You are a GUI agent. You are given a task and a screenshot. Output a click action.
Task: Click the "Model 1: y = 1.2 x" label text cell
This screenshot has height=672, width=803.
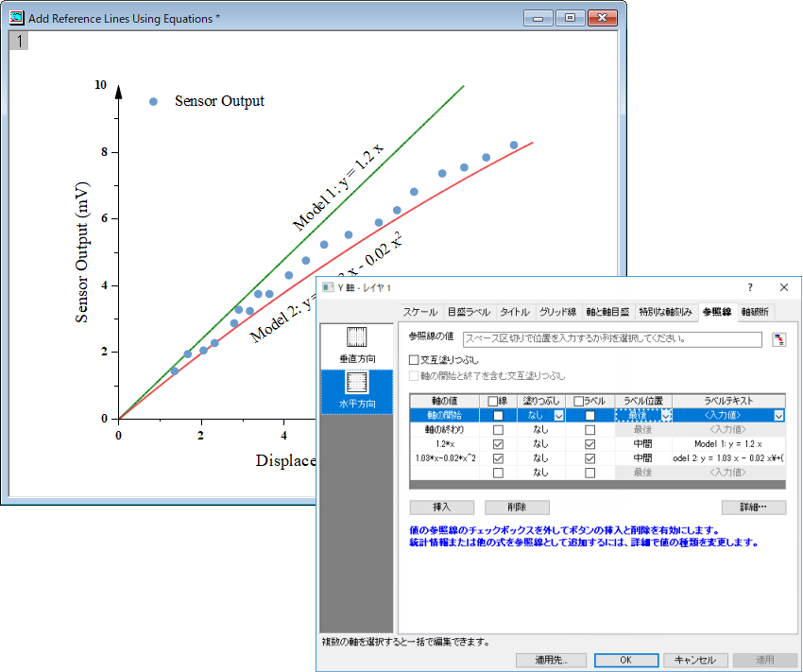coord(728,444)
